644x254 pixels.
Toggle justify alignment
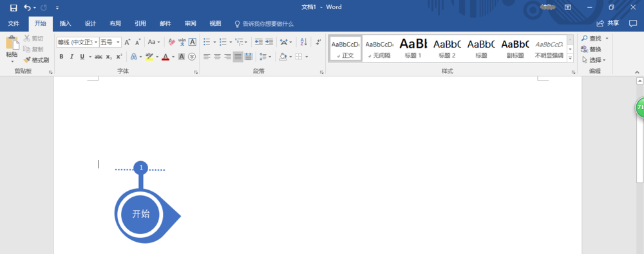(x=238, y=57)
